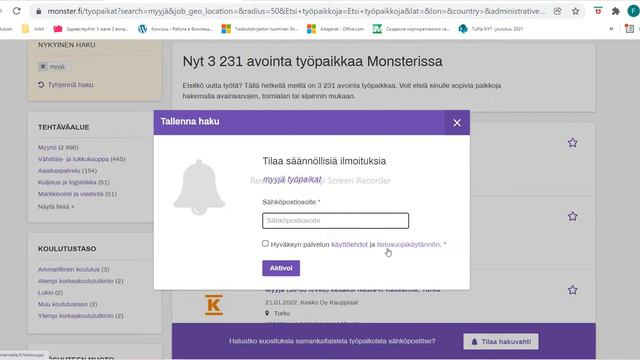Star the Kesko Oy Kauppiaat job listing
The width and height of the screenshot is (640, 360).
[572, 290]
